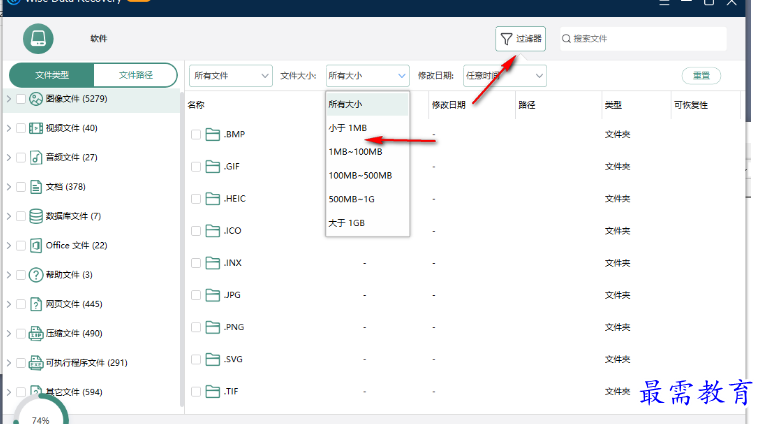Click the category list vertical scrollbar
The height and width of the screenshot is (424, 761).
tap(182, 247)
